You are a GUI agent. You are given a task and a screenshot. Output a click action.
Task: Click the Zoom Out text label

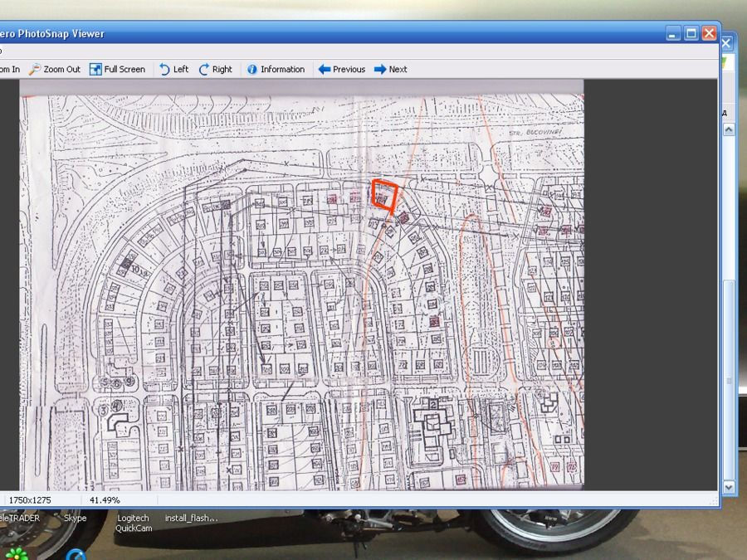click(62, 70)
